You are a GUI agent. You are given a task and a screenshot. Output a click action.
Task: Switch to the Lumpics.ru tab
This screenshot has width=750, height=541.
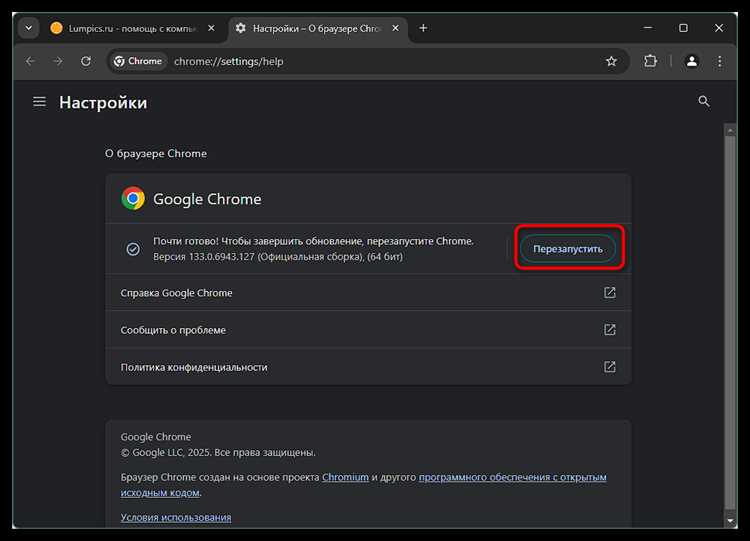(x=132, y=29)
